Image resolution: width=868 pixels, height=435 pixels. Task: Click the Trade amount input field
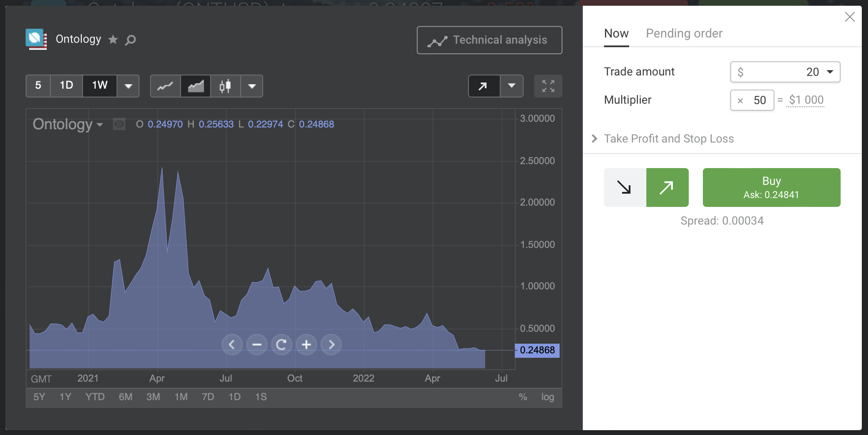tap(785, 72)
